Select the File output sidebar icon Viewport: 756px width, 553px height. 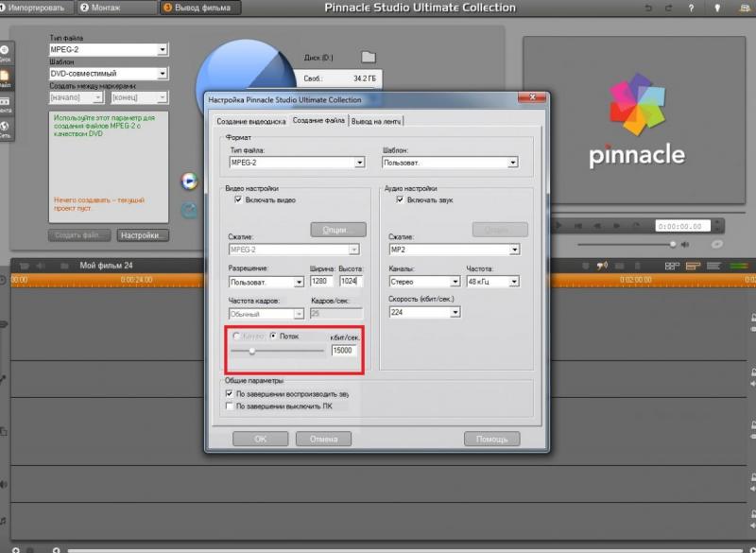pyautogui.click(x=5, y=78)
